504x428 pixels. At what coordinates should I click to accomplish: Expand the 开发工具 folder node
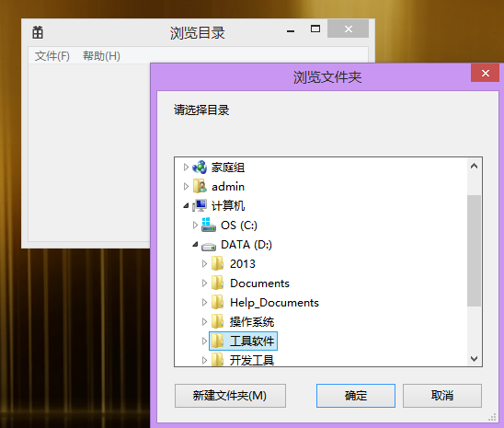(x=204, y=360)
